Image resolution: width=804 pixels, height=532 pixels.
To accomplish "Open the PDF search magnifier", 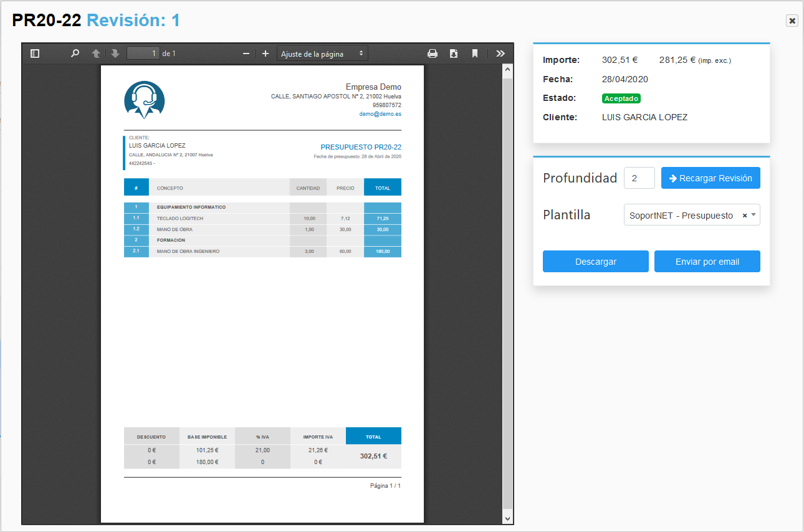I will tap(75, 54).
